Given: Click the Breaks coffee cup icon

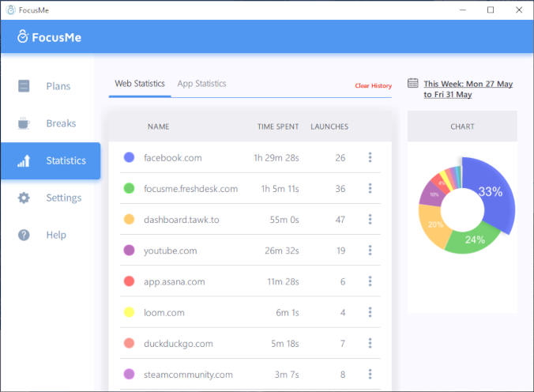Looking at the screenshot, I should point(24,123).
